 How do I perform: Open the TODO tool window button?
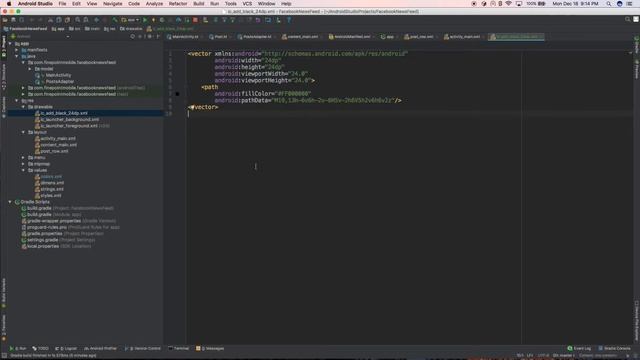coord(40,349)
